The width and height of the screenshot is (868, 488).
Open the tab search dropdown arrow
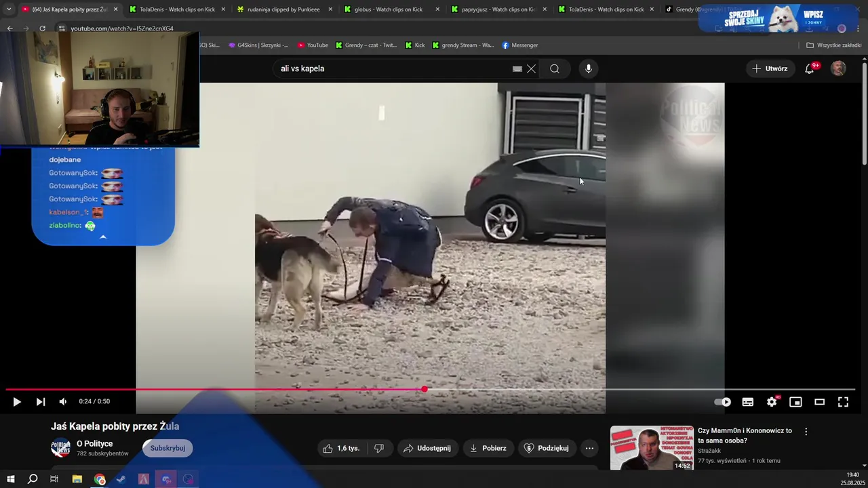pos(8,9)
